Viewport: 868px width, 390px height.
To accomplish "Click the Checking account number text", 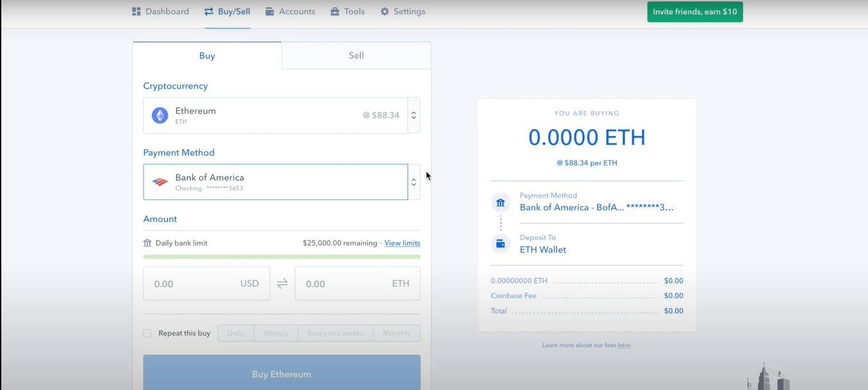I will pyautogui.click(x=209, y=189).
